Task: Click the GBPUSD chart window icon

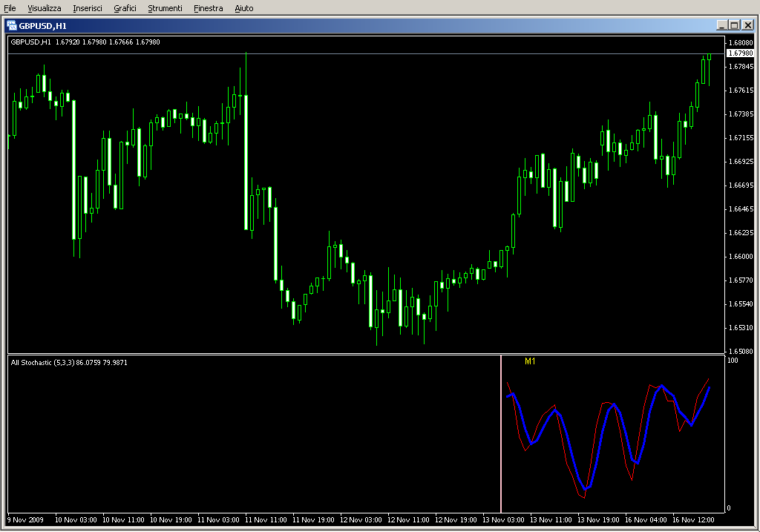Action: tap(12, 26)
